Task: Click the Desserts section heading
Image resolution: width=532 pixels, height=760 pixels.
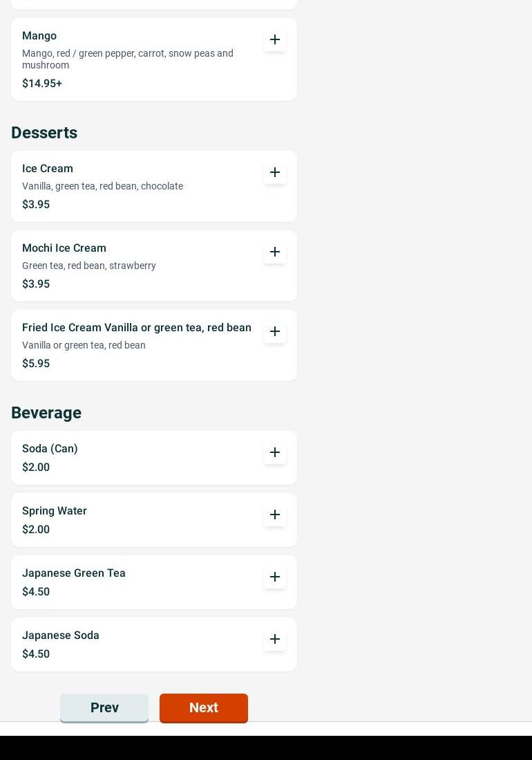Action: coord(44,133)
